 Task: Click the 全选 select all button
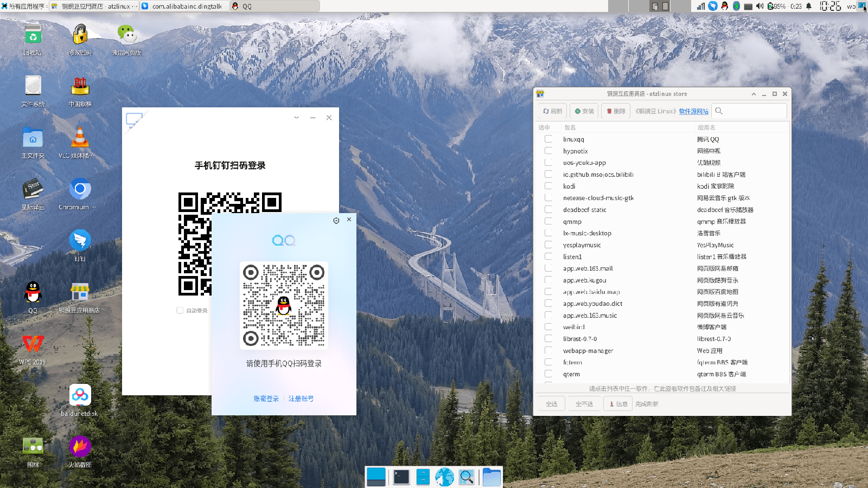pos(552,404)
